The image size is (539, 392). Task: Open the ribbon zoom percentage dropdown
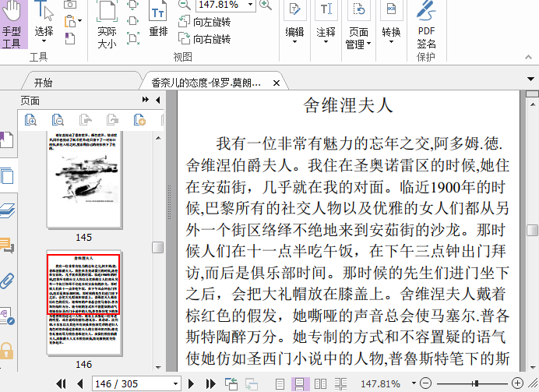point(251,5)
